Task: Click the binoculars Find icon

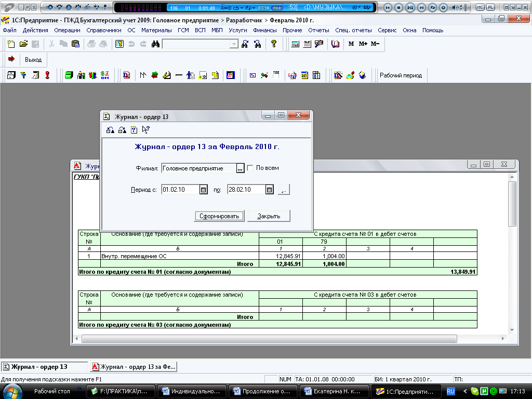Action: point(155,44)
